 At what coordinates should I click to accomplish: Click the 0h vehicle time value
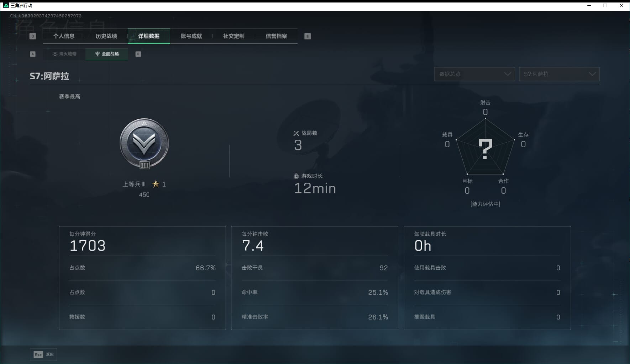click(x=423, y=246)
